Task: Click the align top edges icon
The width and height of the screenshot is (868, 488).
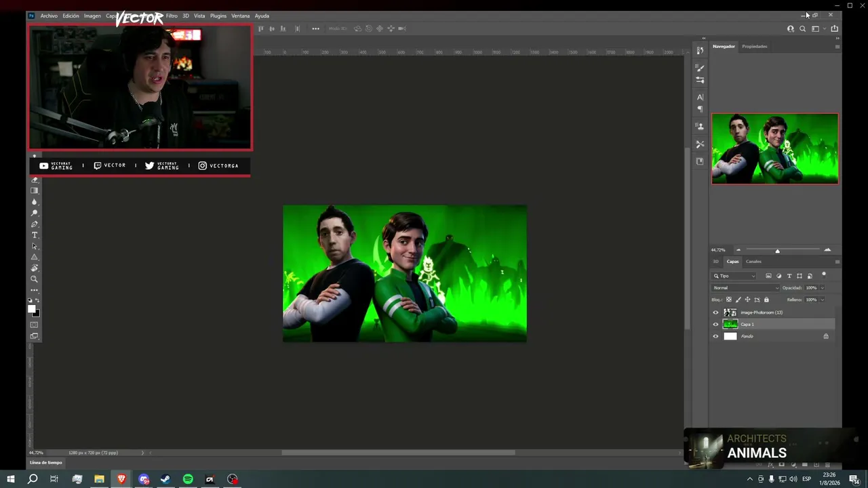Action: tap(262, 28)
